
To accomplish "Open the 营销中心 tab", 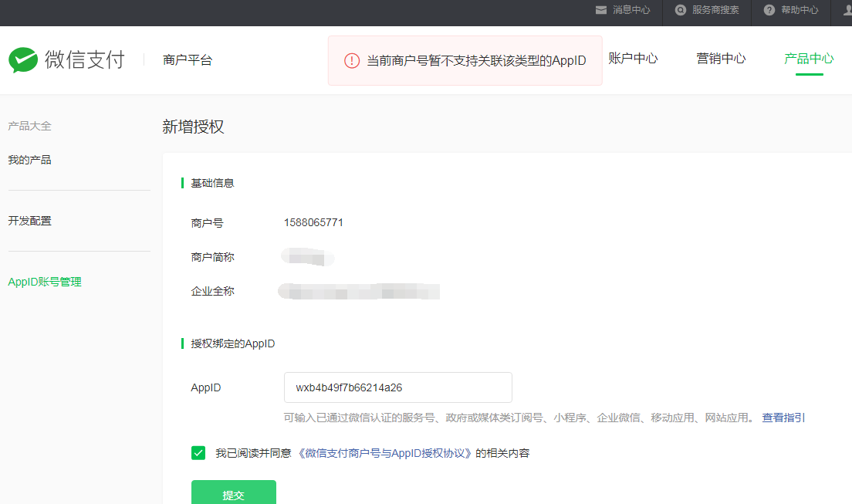I will coord(721,58).
